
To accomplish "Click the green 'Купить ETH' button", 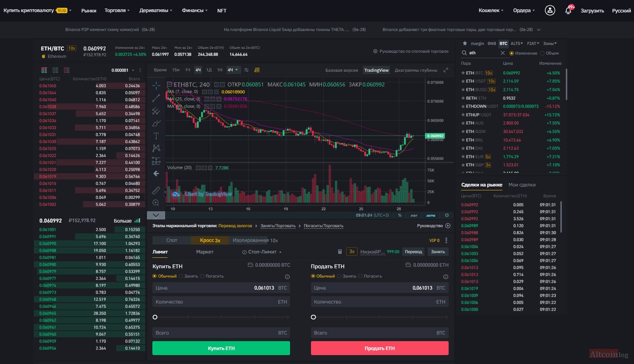I will pos(221,348).
